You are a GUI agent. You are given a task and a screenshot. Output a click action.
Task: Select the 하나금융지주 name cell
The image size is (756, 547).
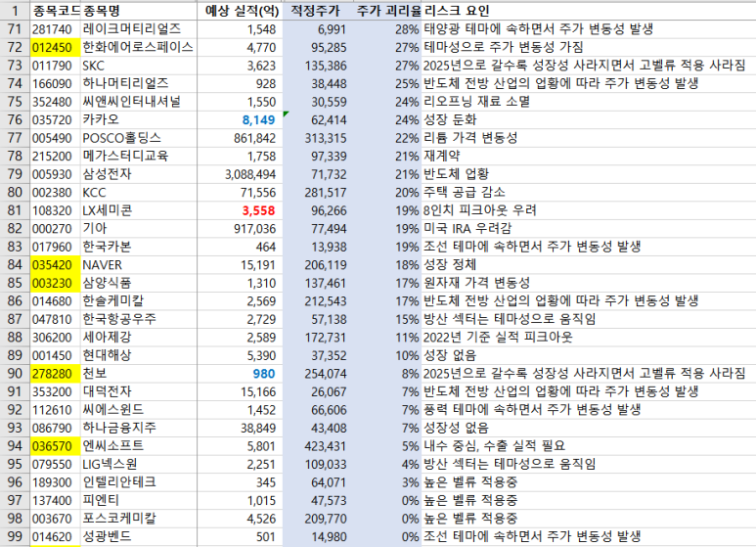139,428
